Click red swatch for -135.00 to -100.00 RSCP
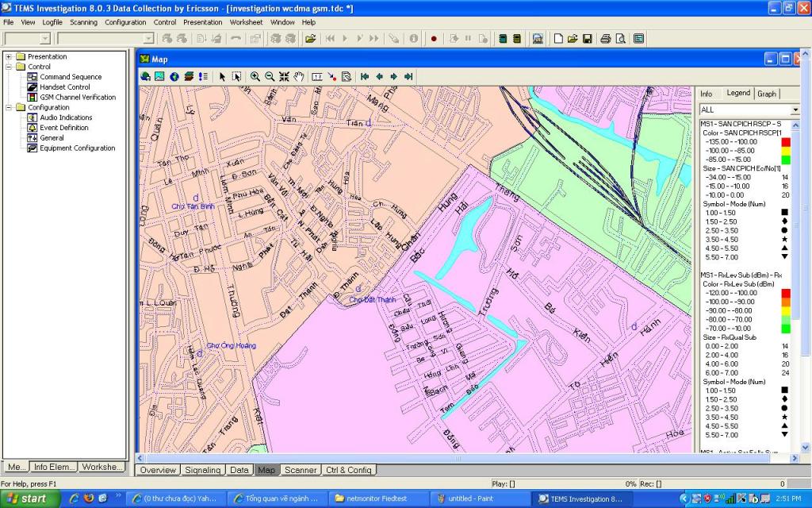The height and width of the screenshot is (508, 812). pyautogui.click(x=786, y=142)
